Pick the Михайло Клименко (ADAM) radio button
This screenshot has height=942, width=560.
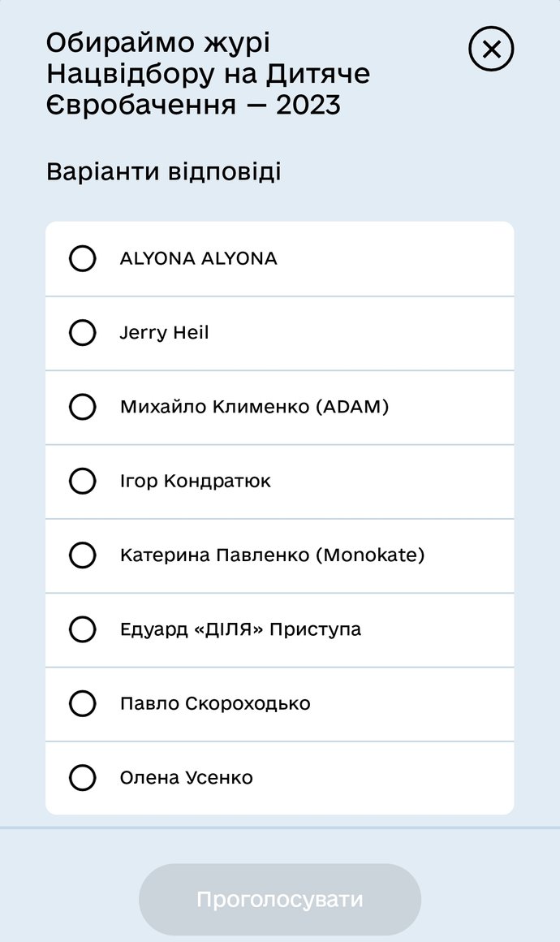(x=82, y=407)
